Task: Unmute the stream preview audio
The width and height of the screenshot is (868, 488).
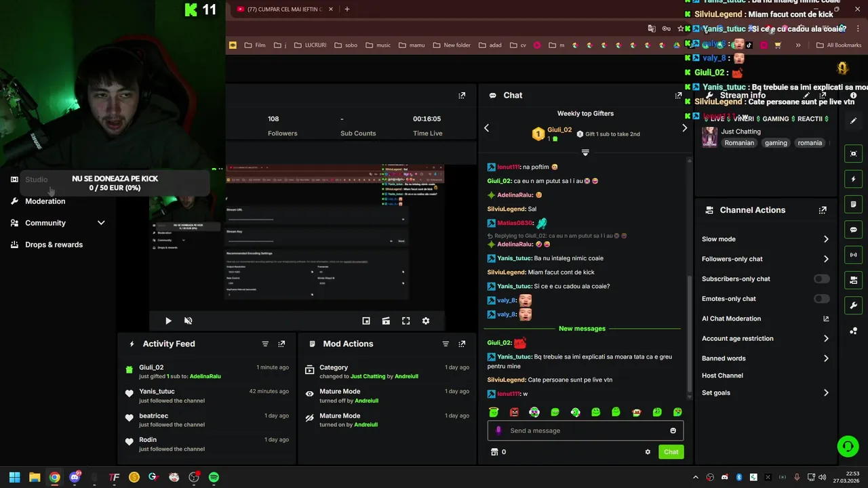Action: point(189,321)
